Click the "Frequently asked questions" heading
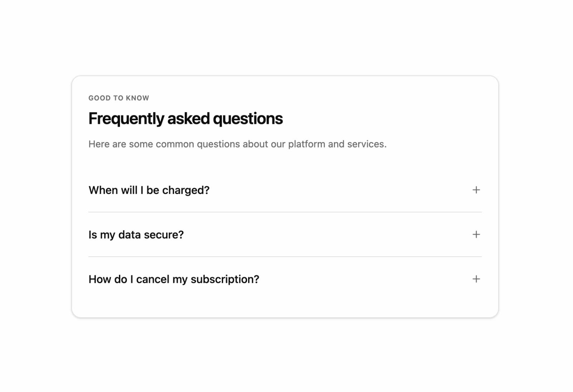Viewport: 573px width, 392px height. 186,118
